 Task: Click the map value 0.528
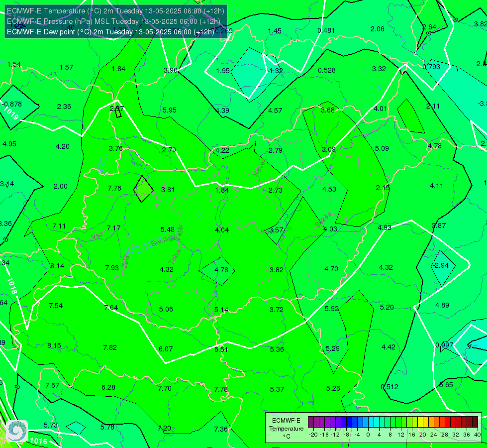[327, 71]
